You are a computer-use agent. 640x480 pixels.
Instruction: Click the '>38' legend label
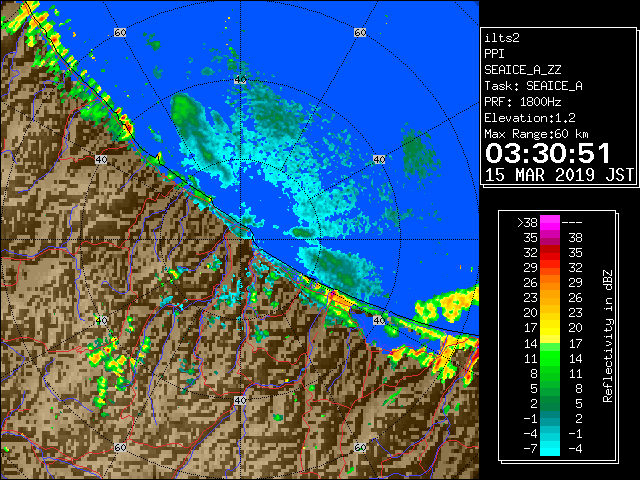(527, 223)
